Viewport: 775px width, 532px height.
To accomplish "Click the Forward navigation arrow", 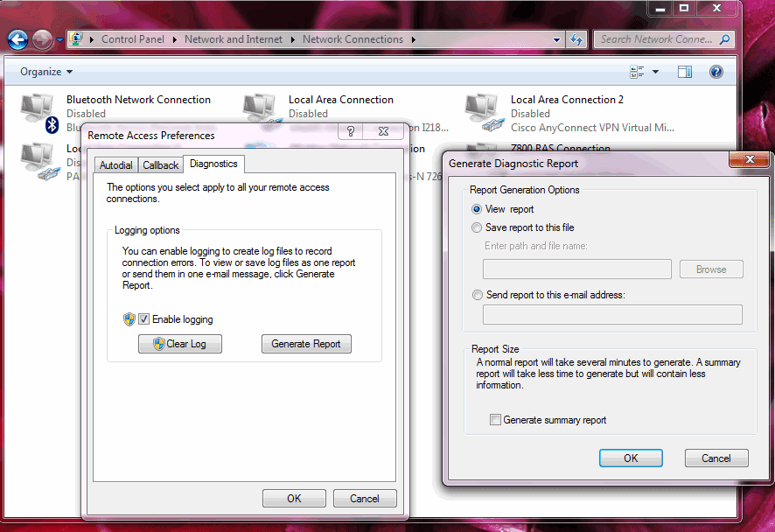I will coord(42,40).
